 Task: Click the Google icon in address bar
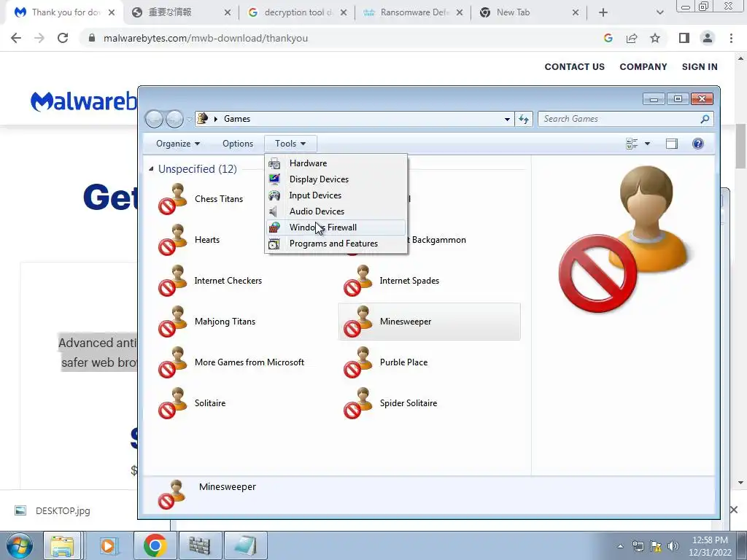[x=608, y=38]
